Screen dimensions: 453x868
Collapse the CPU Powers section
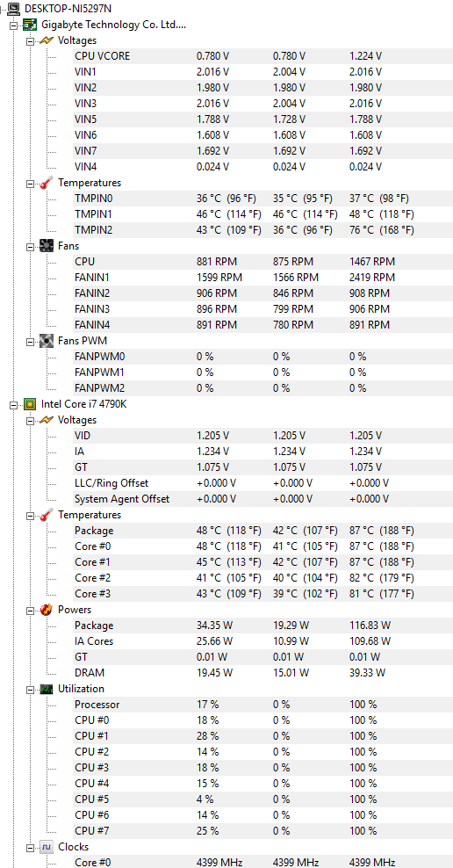point(31,610)
